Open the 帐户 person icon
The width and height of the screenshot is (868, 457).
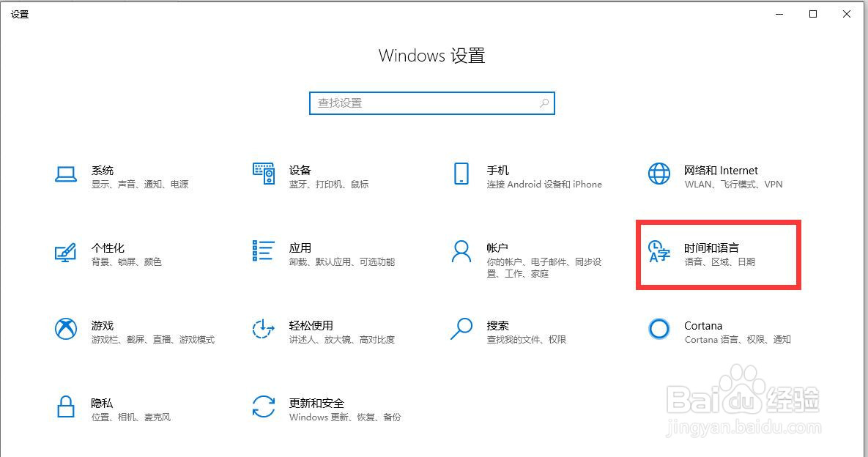[x=461, y=250]
